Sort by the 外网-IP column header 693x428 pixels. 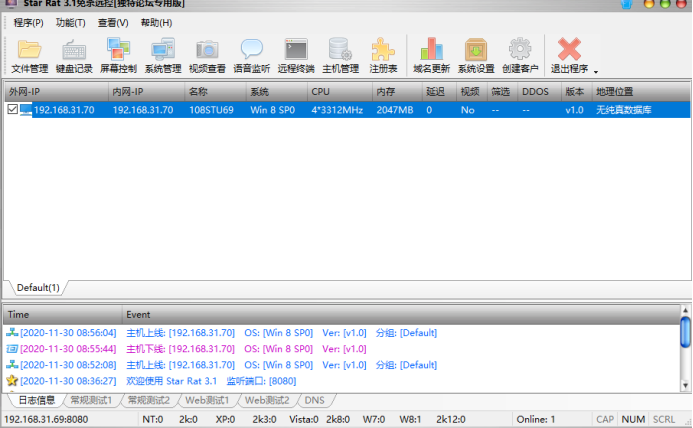tap(56, 92)
